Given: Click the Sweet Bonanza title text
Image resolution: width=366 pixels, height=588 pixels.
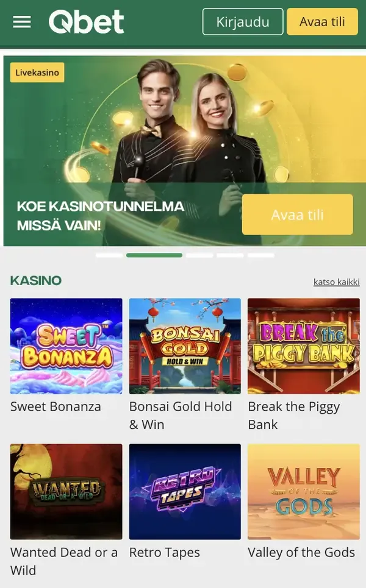Looking at the screenshot, I should (x=56, y=406).
